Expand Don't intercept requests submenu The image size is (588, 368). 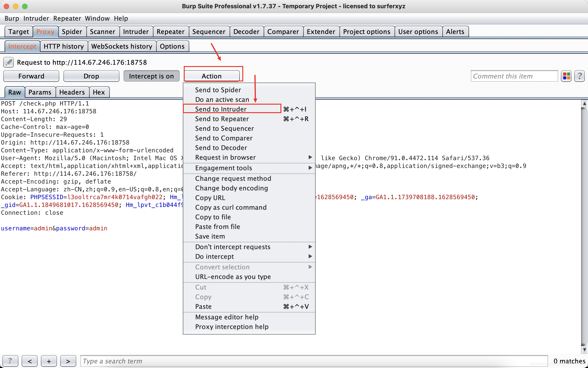pyautogui.click(x=249, y=247)
